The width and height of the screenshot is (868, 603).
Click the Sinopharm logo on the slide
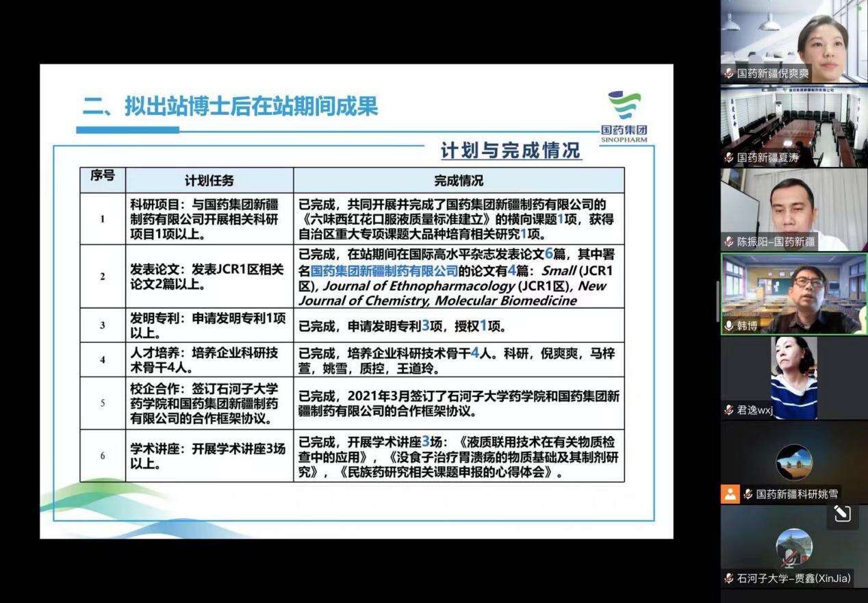tap(624, 116)
